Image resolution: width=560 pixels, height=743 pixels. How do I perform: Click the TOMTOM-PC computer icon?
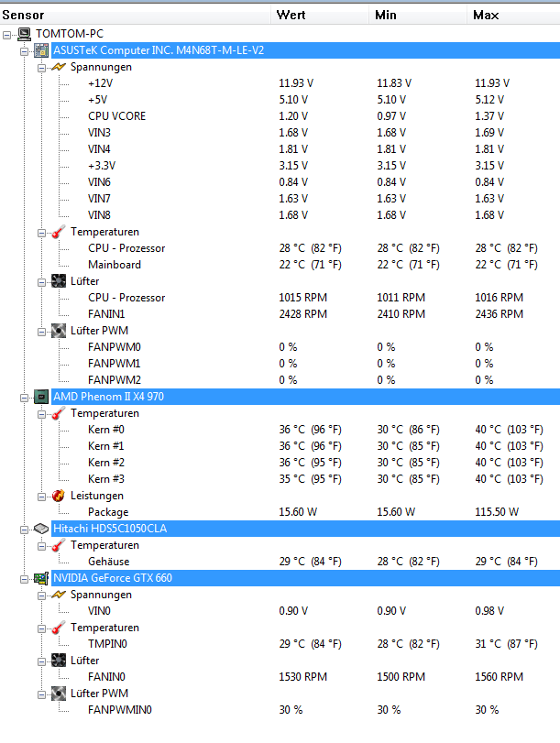coord(24,34)
